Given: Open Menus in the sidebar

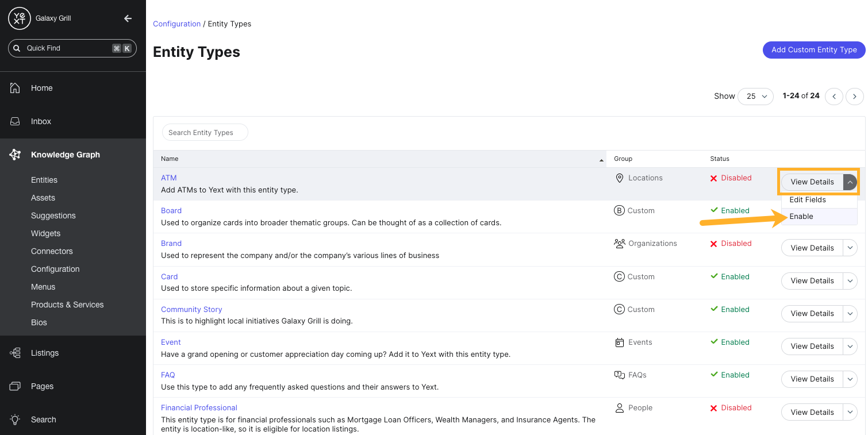Looking at the screenshot, I should (43, 287).
